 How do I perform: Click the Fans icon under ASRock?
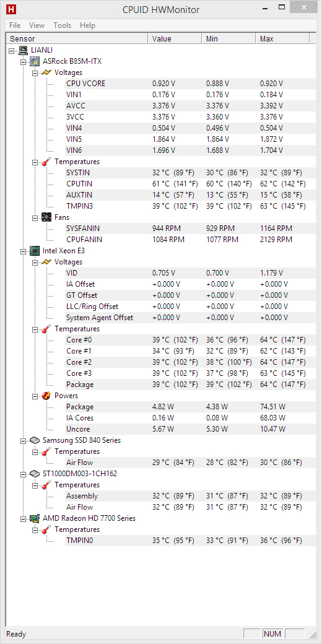tap(46, 217)
